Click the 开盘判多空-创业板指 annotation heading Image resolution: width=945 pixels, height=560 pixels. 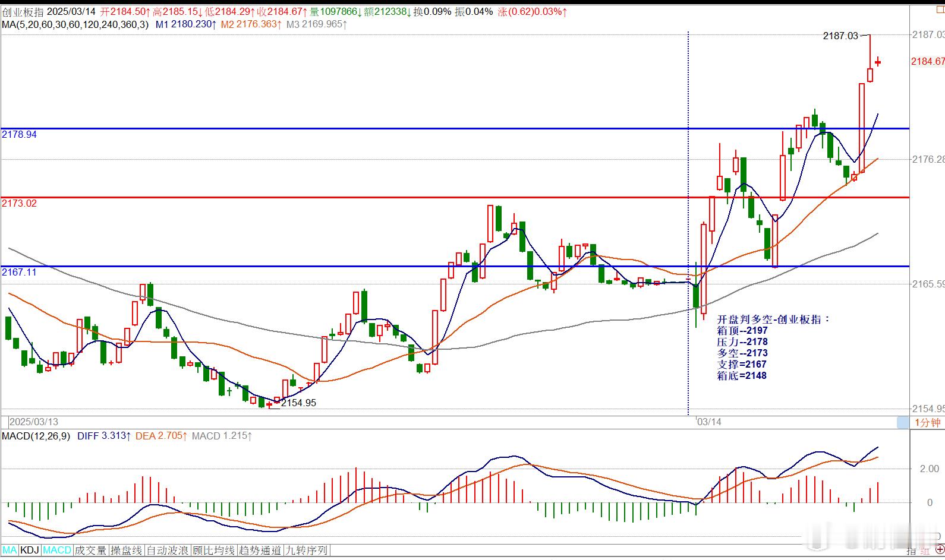coord(773,319)
